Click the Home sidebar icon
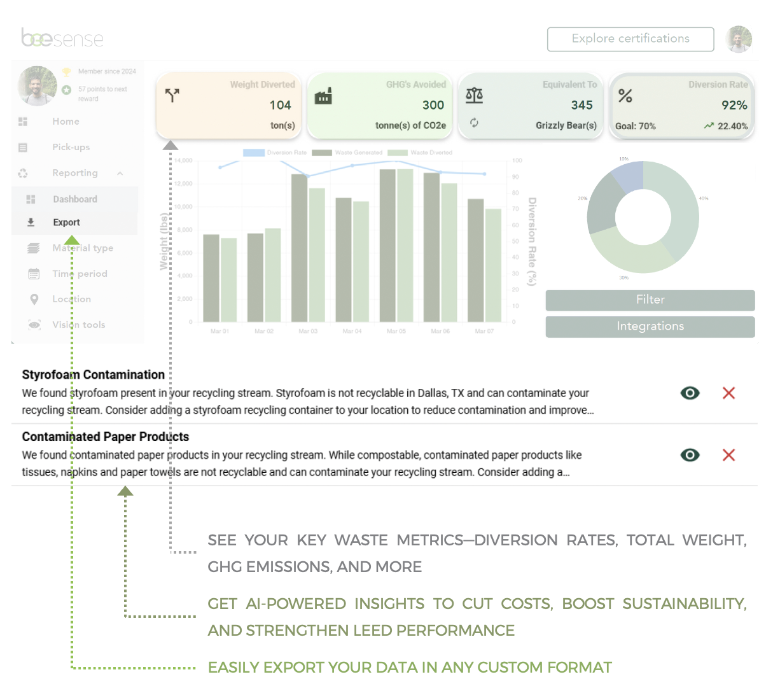766x700 pixels. 23,122
